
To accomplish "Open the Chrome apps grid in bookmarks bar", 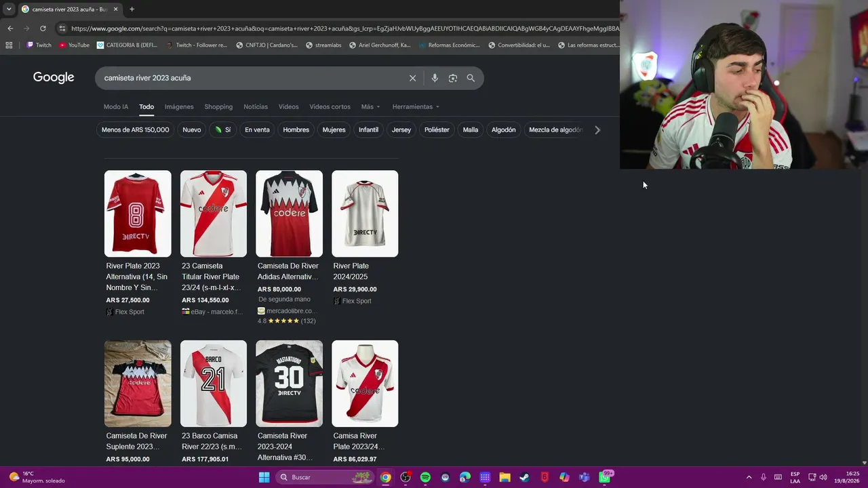I will coord(9,45).
